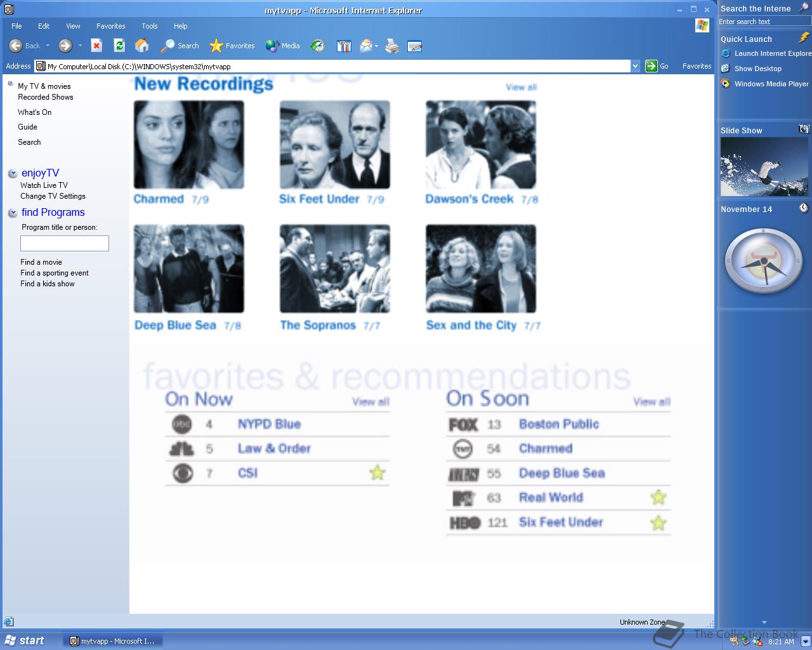Refresh the page using the green arrows icon
The height and width of the screenshot is (650, 812).
point(119,46)
